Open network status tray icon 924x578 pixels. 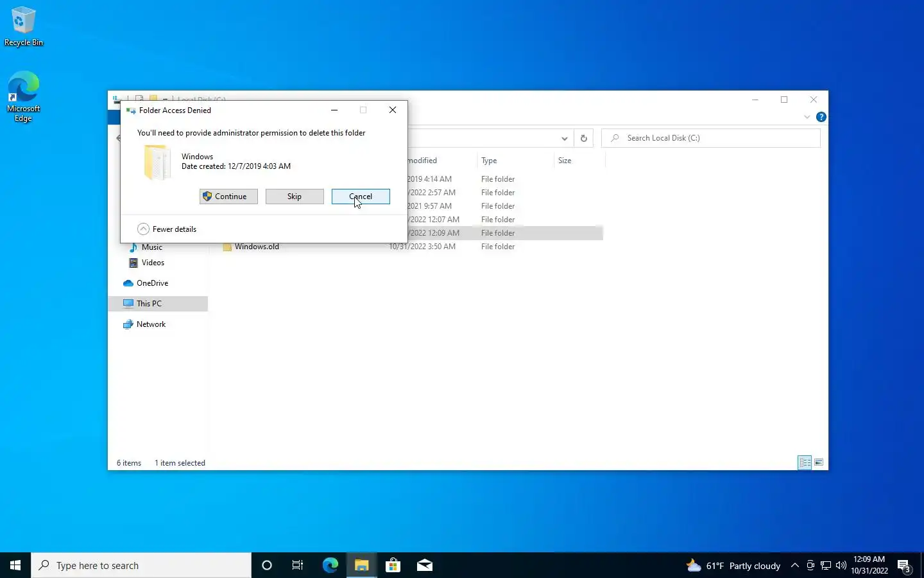[x=826, y=565]
